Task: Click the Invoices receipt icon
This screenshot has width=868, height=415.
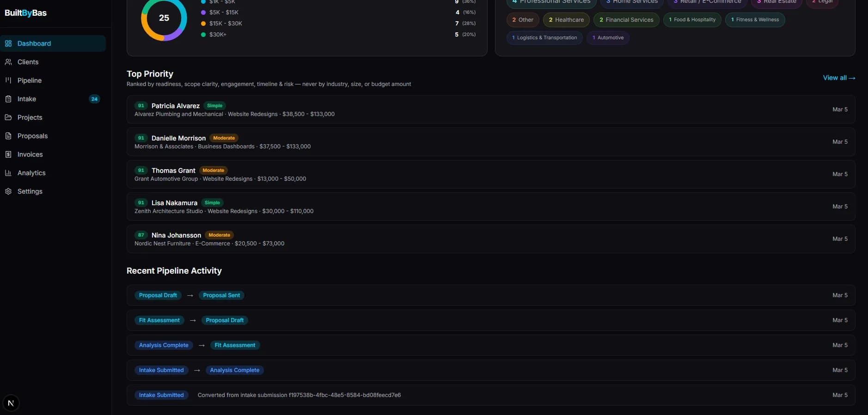Action: (8, 154)
